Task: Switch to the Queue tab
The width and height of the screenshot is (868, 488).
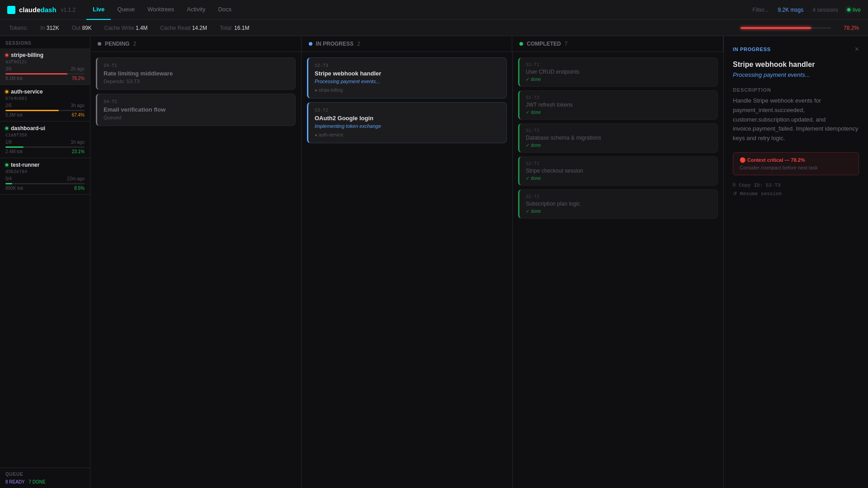Action: coord(126,9)
